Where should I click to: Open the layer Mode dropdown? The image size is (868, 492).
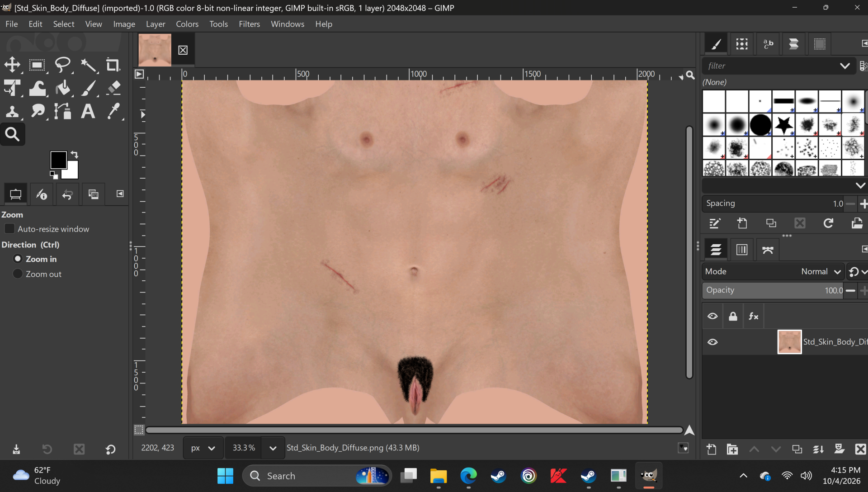click(x=773, y=271)
